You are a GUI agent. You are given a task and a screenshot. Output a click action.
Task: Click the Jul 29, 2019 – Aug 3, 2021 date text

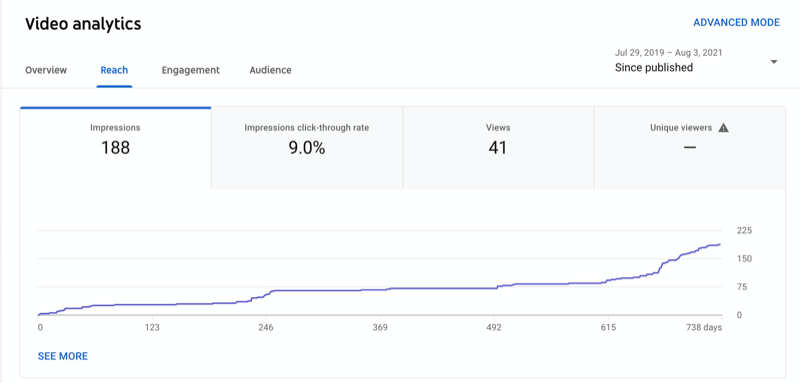pos(668,53)
